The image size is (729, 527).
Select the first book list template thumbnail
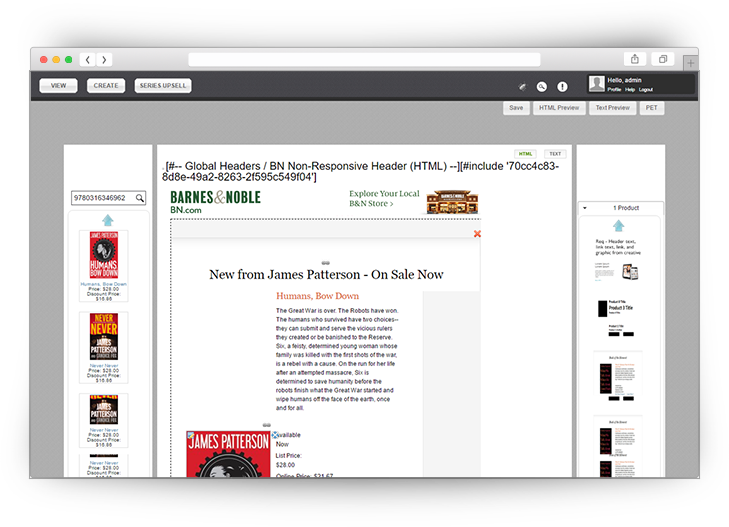click(618, 378)
